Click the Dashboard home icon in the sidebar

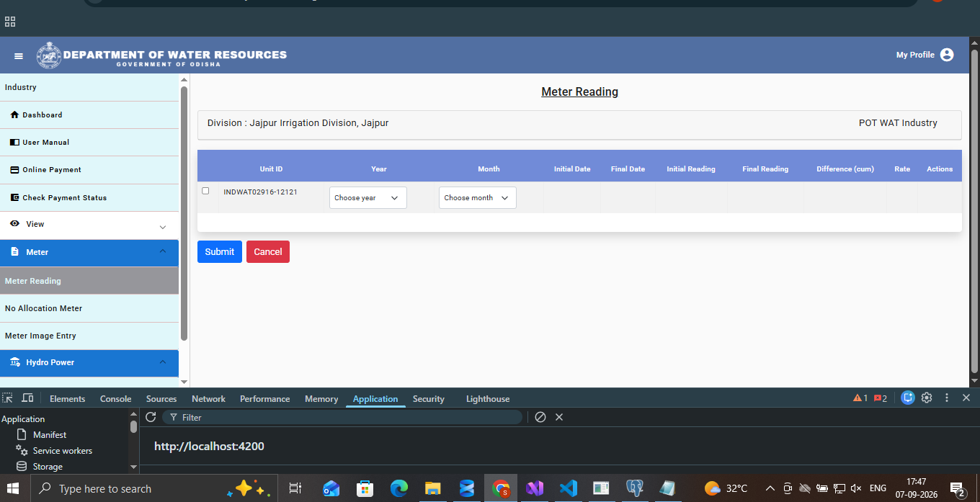pos(14,115)
